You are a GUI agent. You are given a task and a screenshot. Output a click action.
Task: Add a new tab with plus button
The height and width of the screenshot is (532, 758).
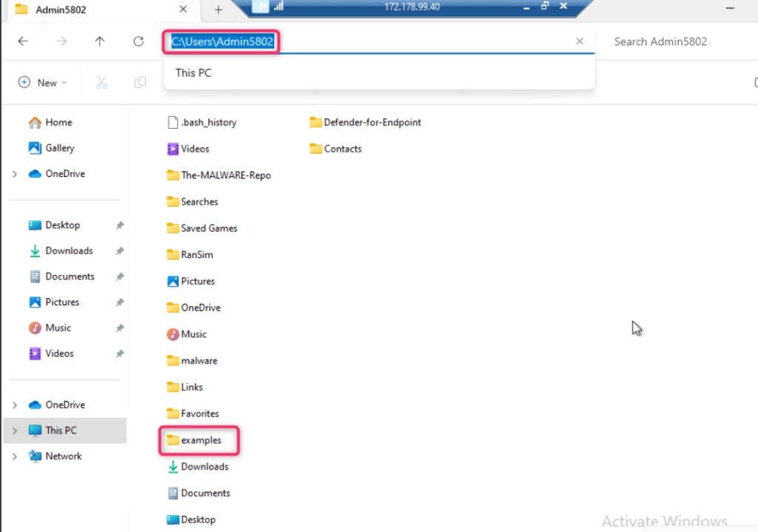click(218, 10)
